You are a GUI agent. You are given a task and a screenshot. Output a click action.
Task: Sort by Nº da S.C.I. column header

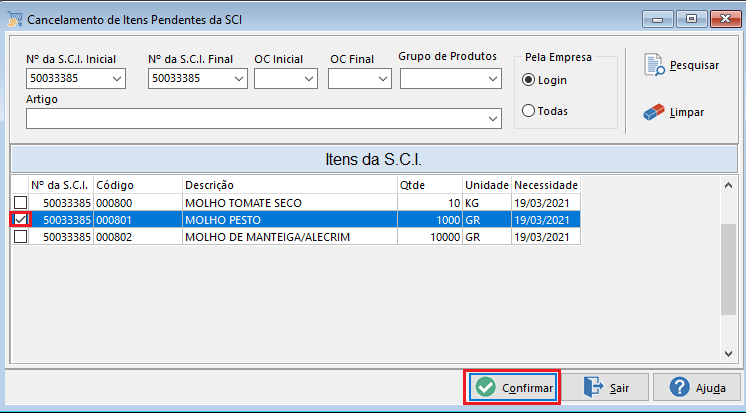tap(61, 185)
